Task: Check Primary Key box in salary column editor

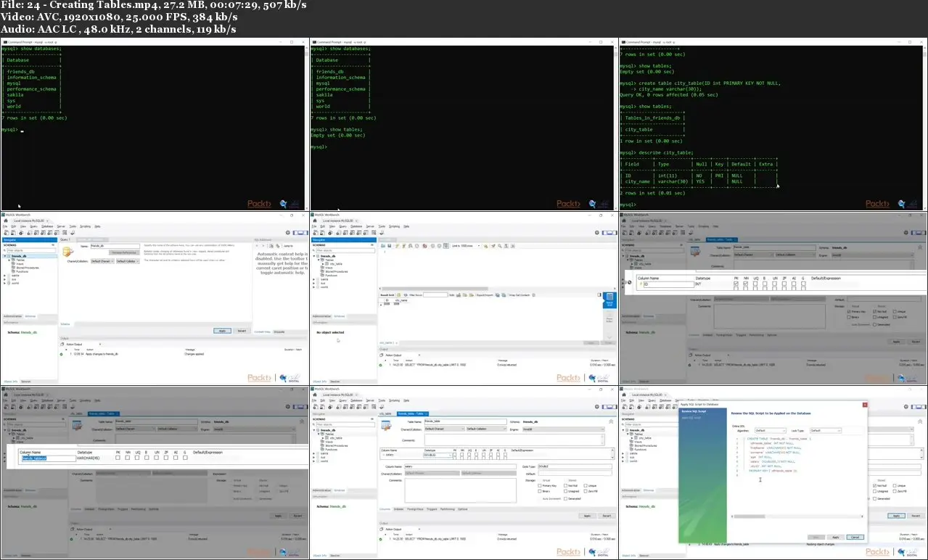Action: (x=538, y=486)
